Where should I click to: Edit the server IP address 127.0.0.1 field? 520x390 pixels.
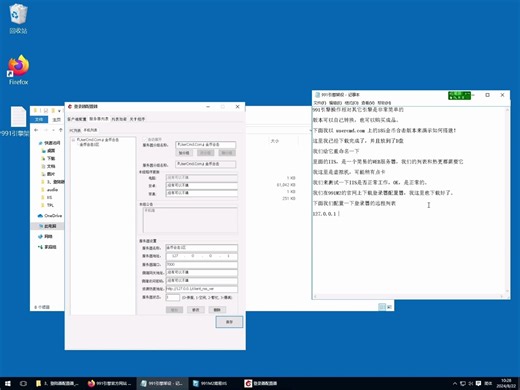pyautogui.click(x=202, y=256)
